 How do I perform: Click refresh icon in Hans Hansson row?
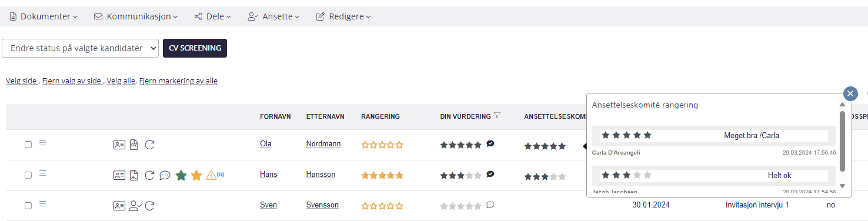click(x=149, y=175)
